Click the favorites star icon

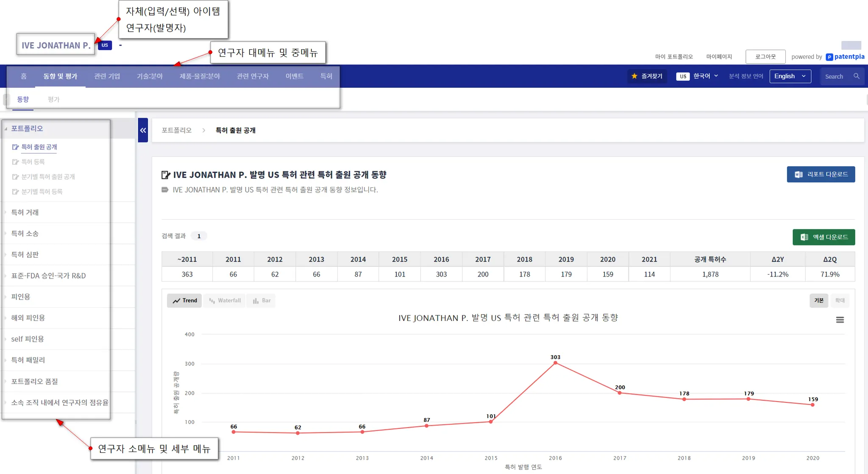(634, 76)
